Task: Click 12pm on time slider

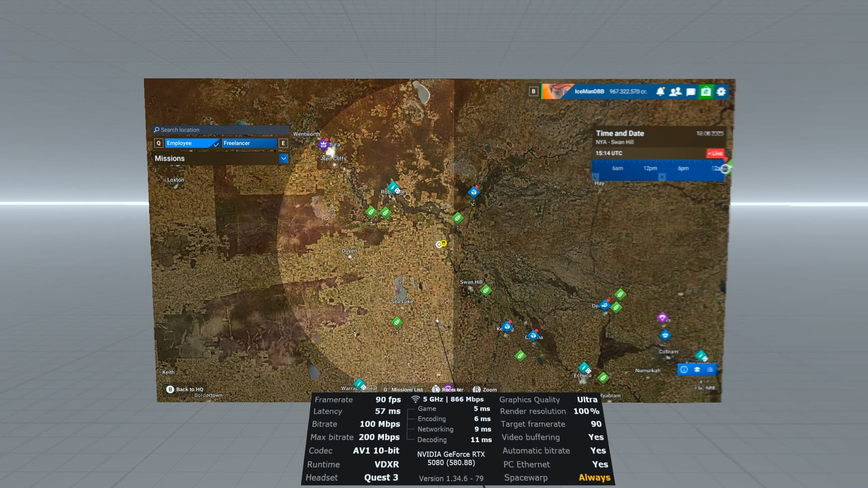Action: tap(650, 168)
